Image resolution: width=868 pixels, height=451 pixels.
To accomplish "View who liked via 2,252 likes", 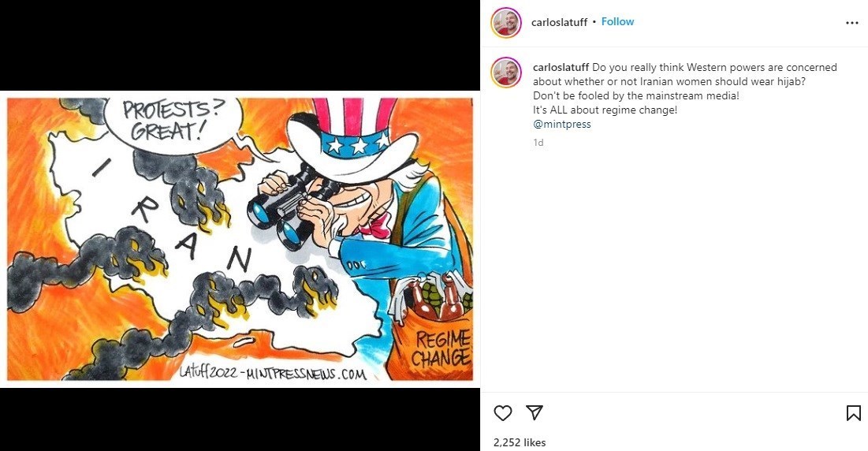I will coord(520,442).
